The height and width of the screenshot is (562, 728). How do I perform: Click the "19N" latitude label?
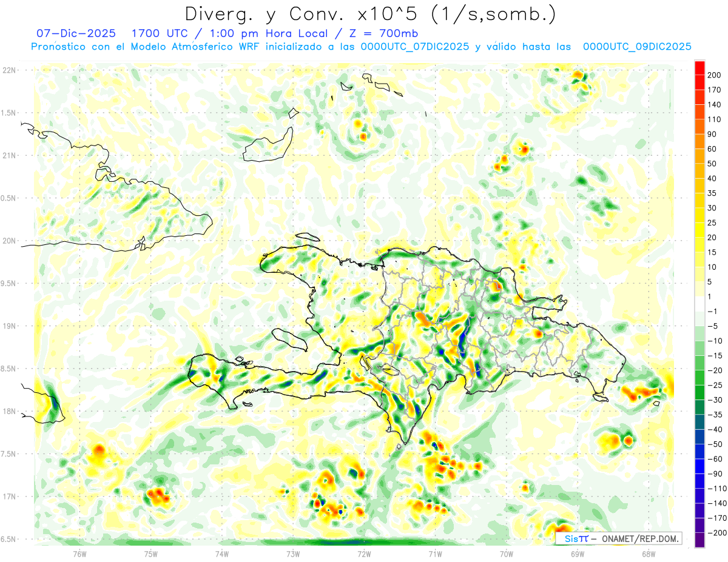pos(8,326)
